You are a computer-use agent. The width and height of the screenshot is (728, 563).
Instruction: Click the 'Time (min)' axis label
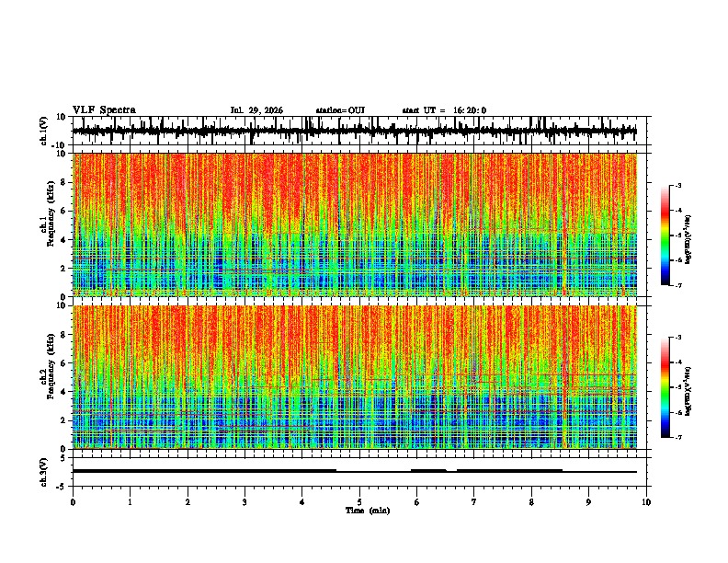(368, 511)
